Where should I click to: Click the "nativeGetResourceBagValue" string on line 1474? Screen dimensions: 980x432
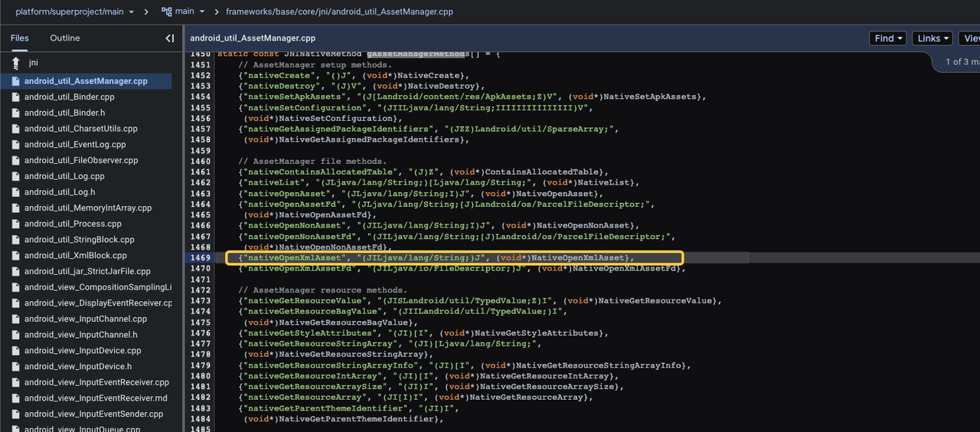(312, 312)
